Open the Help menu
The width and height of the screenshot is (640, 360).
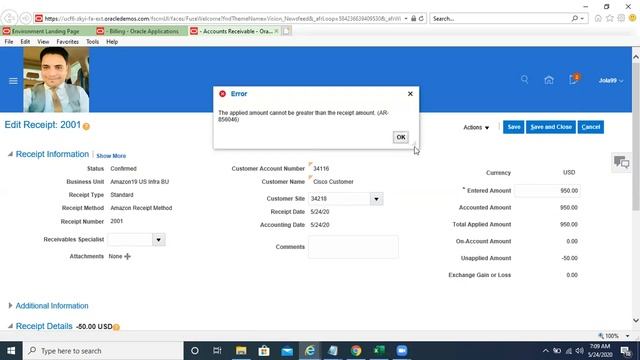click(x=112, y=42)
